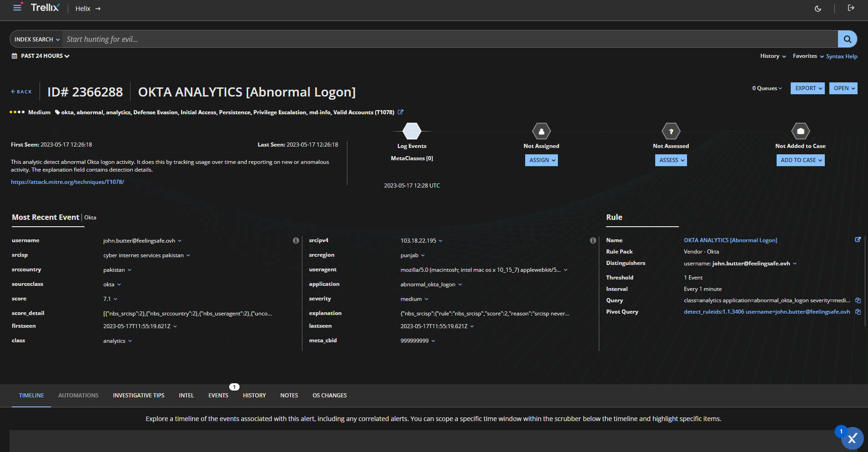868x452 pixels.
Task: Switch to the INVESTIGATIVE TIPS tab
Action: click(139, 395)
